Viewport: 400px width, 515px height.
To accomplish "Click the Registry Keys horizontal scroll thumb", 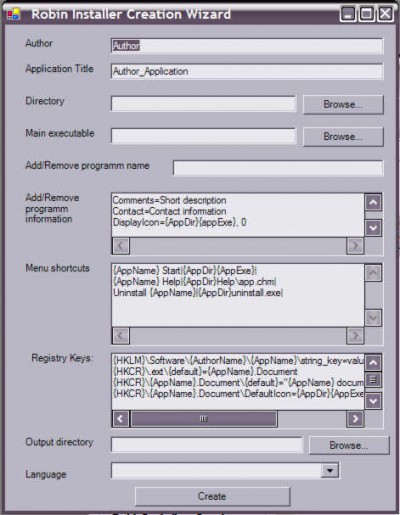I will [x=204, y=418].
